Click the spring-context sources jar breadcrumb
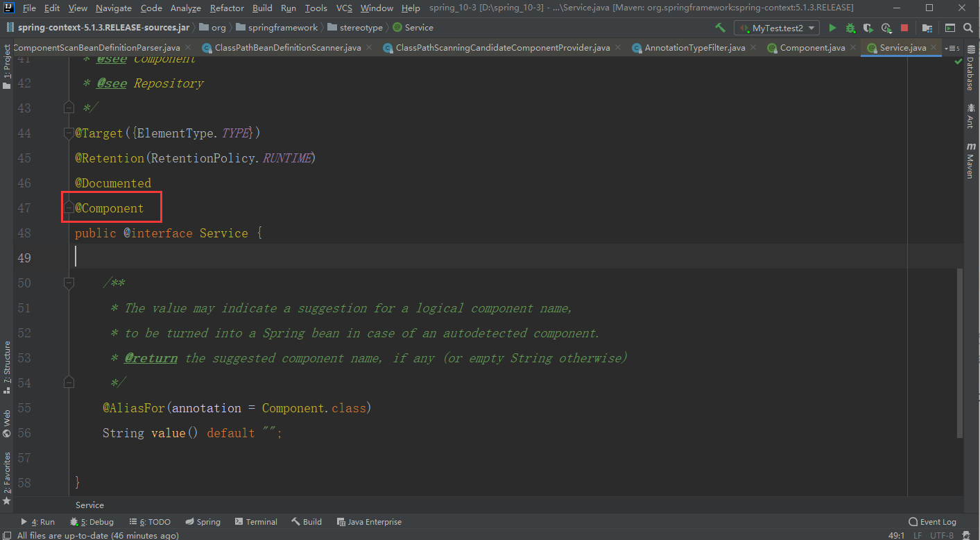 click(98, 28)
